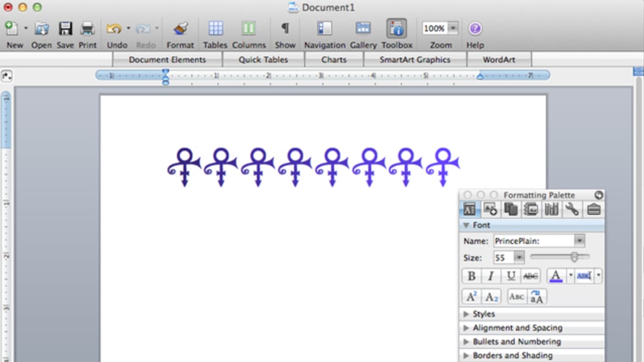Viewport: 644px width, 362px height.
Task: Click the font Size input field
Action: click(x=503, y=258)
